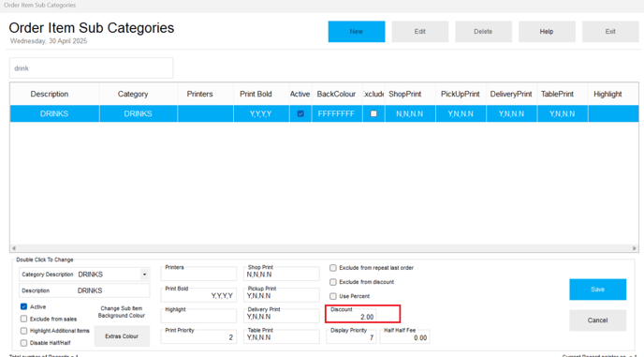Open the Help button
644x357 pixels.
pos(547,32)
